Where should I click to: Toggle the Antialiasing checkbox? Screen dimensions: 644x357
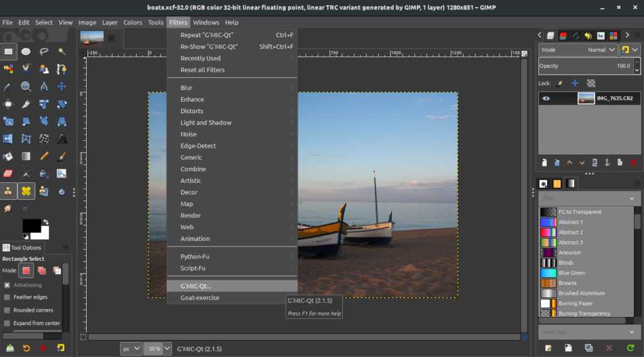click(8, 285)
